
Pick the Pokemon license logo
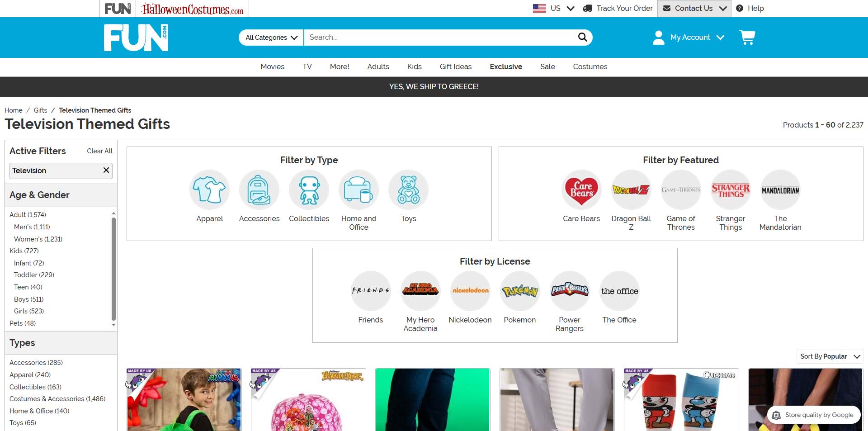click(x=520, y=291)
